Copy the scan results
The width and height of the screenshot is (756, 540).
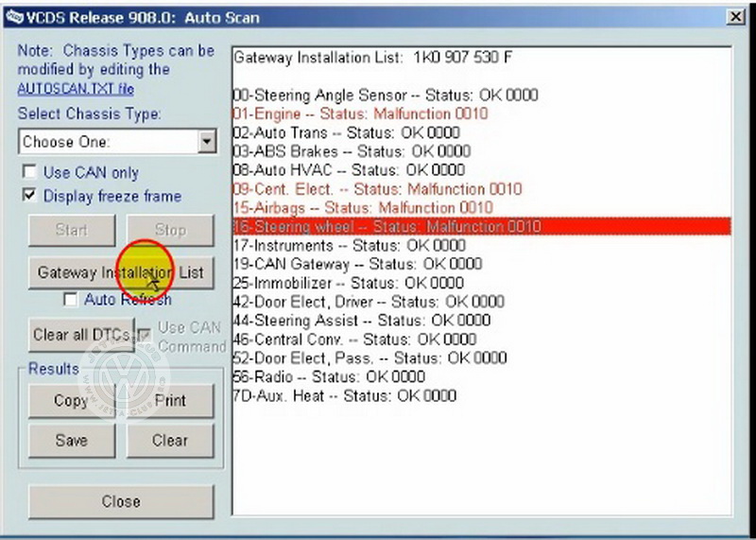tap(72, 401)
